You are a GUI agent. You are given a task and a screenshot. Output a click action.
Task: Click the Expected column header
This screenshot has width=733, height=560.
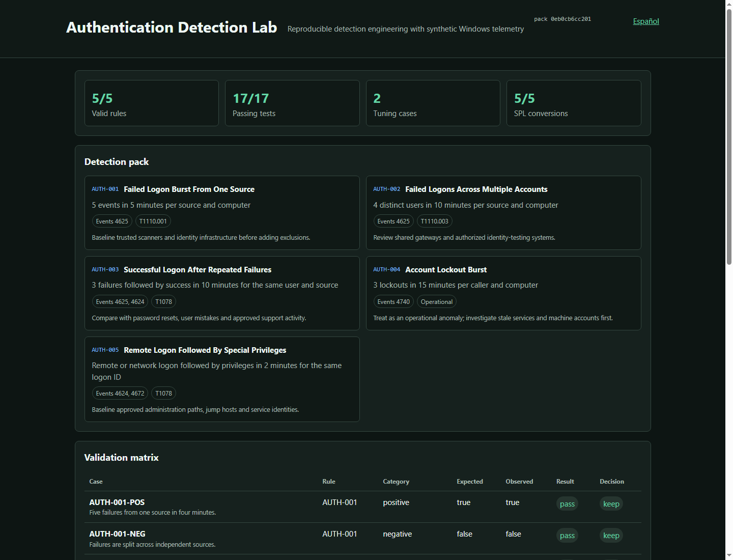pos(470,482)
